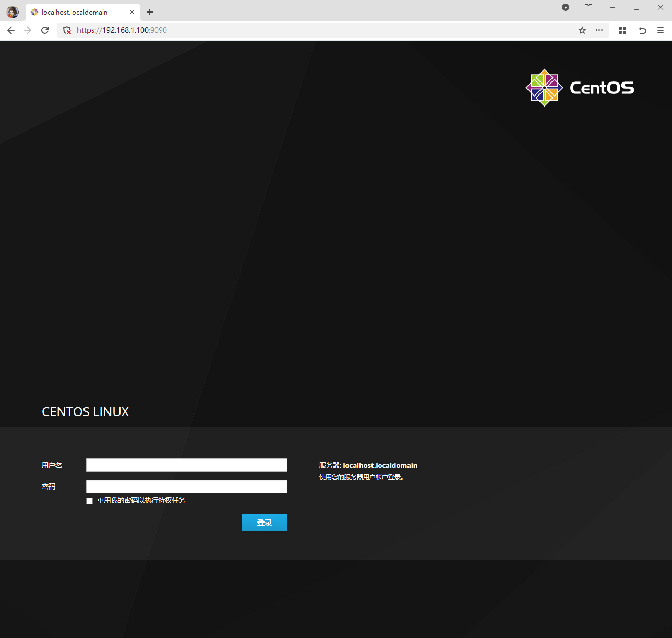Select the localhost.localdomain tab
Image resolution: width=672 pixels, height=638 pixels.
click(83, 12)
